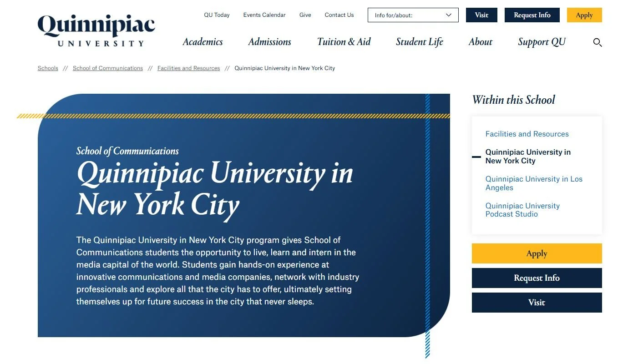This screenshot has width=633, height=364.
Task: Click the sidebar Request Info button
Action: click(x=537, y=278)
